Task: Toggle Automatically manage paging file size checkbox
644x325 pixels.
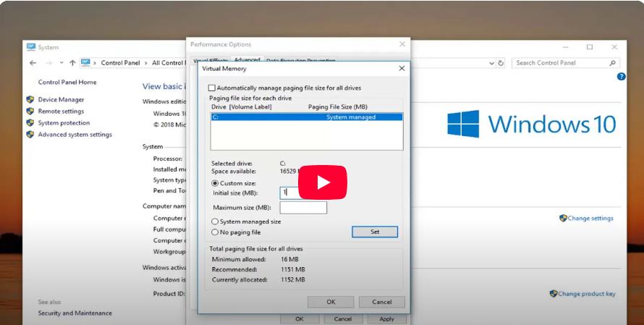Action: (x=212, y=88)
